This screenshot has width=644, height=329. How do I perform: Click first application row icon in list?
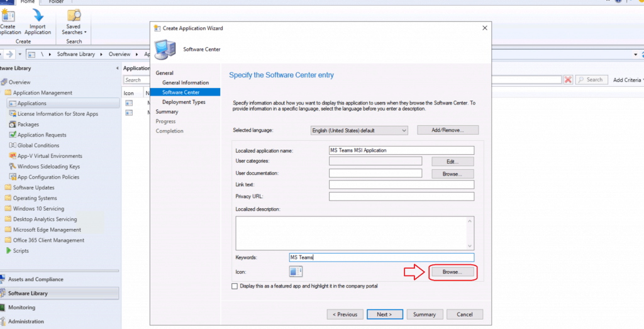tap(129, 103)
